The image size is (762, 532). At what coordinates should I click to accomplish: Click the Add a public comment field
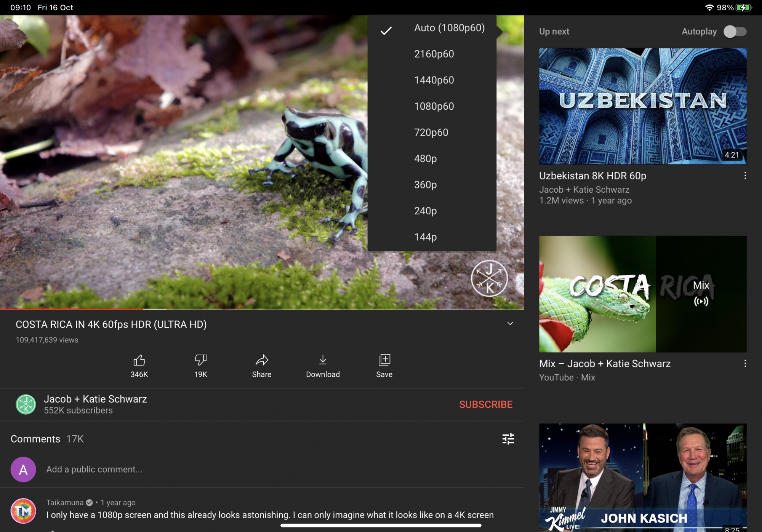(94, 470)
